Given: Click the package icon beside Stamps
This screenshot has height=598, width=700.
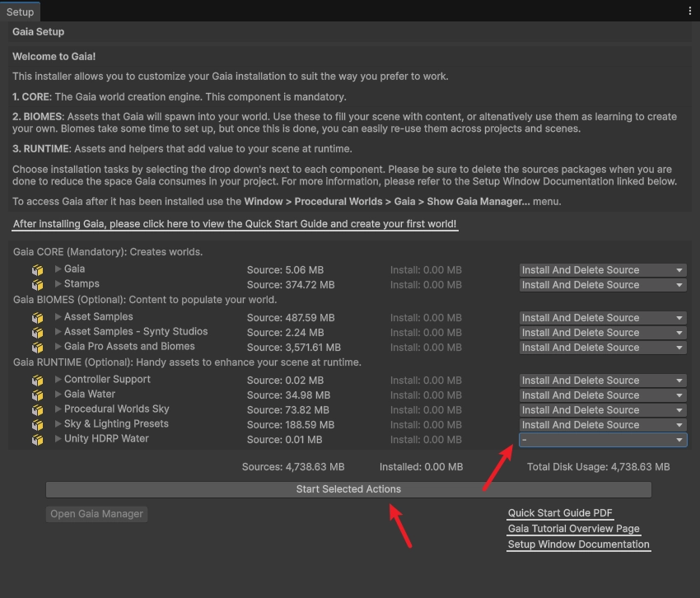Looking at the screenshot, I should coord(38,284).
